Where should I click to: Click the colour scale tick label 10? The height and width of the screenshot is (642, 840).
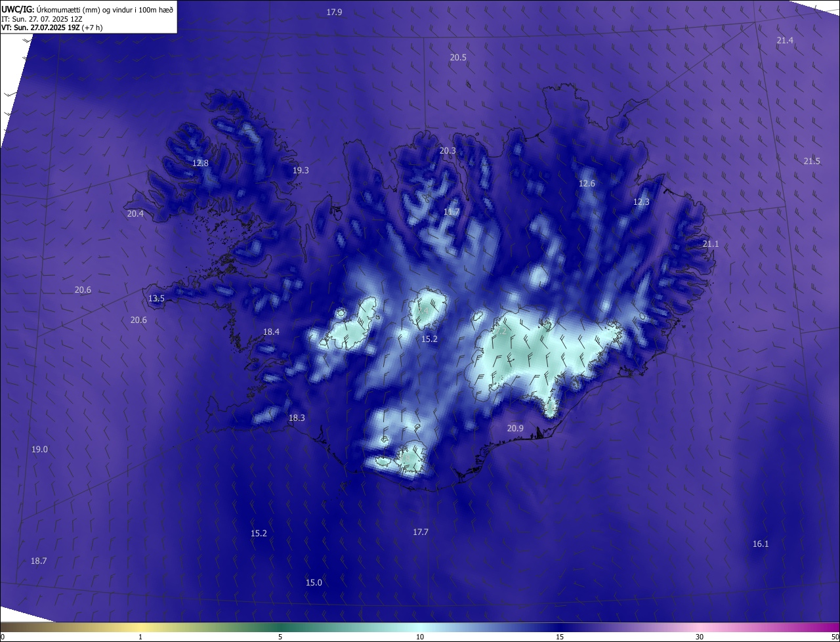[x=420, y=637]
